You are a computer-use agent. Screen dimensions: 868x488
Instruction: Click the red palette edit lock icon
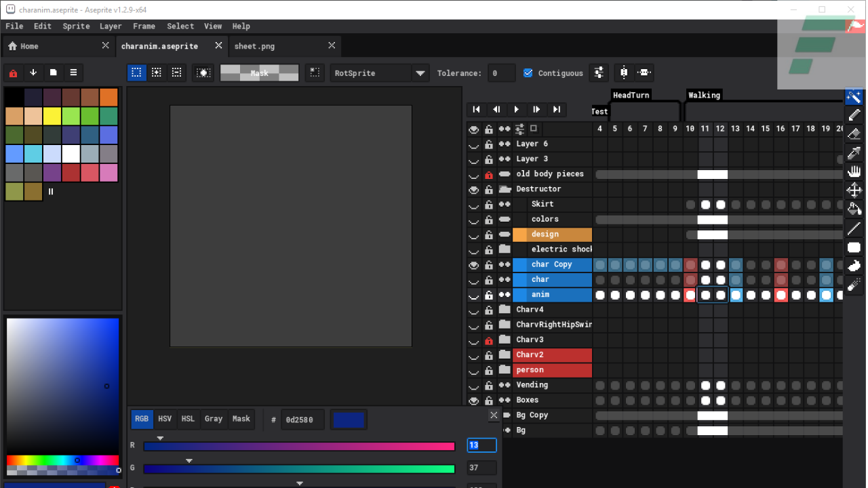[x=13, y=73]
